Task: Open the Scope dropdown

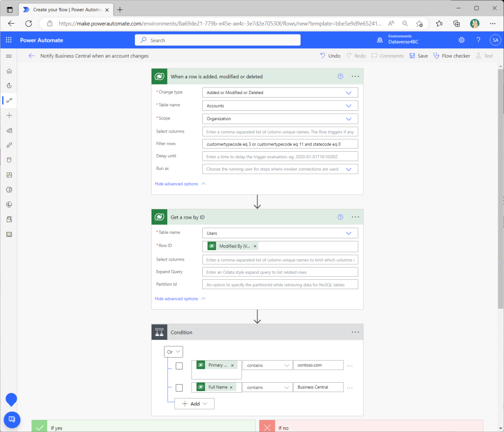Action: 280,119
